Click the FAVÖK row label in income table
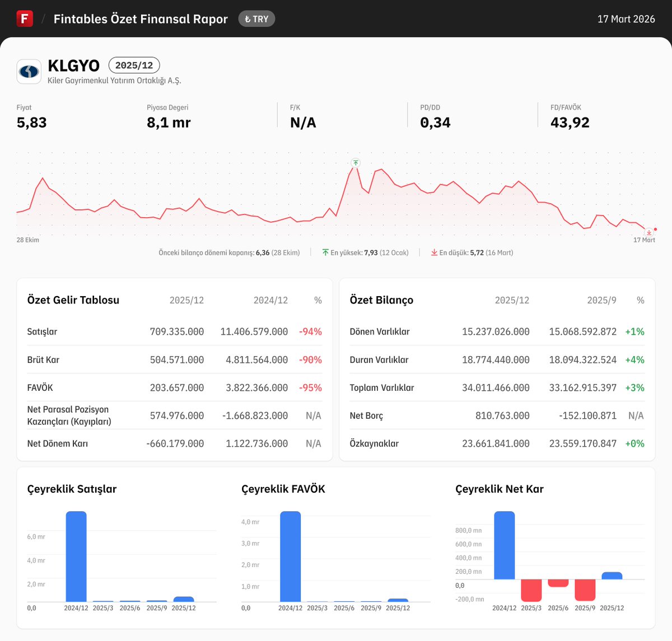Image resolution: width=672 pixels, height=641 pixels. point(40,387)
